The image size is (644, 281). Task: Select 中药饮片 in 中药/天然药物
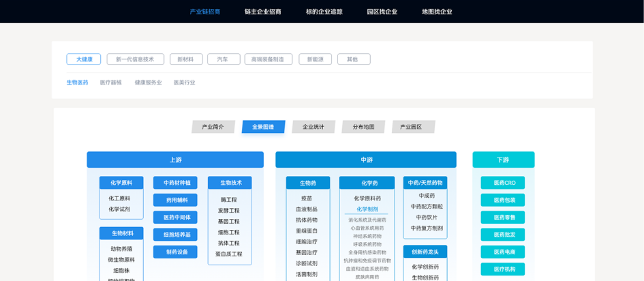coord(427,218)
